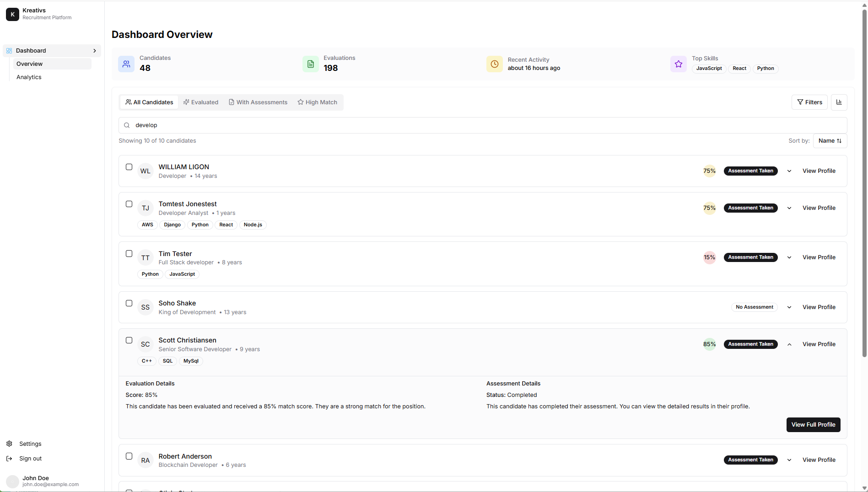Viewport: 868px width, 492px height.
Task: Click the Settings gear icon
Action: tap(9, 444)
